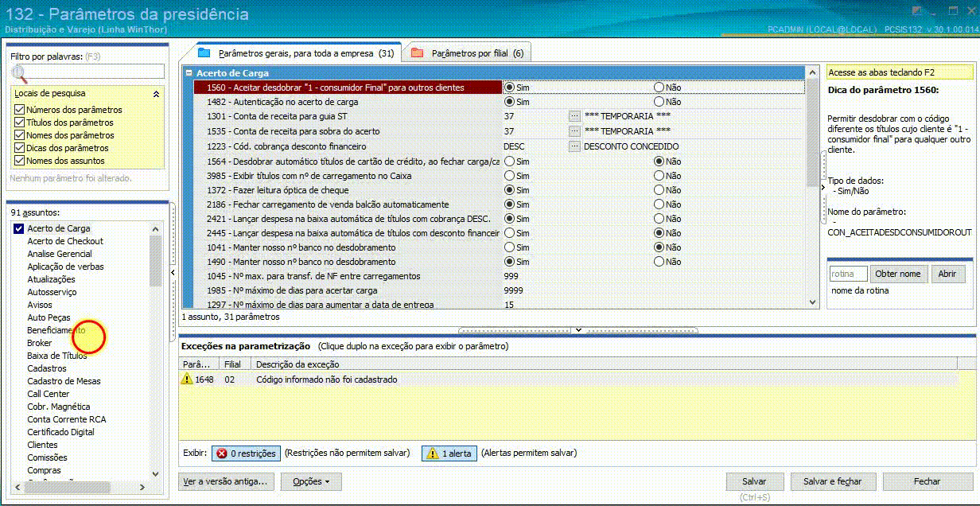980x506 pixels.
Task: Select Não for parameter 1560
Action: pyautogui.click(x=659, y=87)
